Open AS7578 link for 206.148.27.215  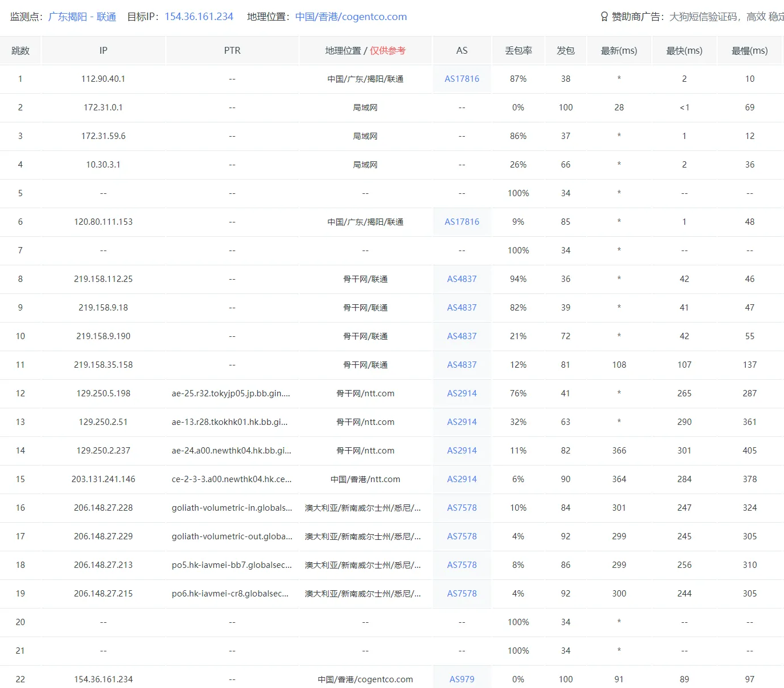[462, 594]
